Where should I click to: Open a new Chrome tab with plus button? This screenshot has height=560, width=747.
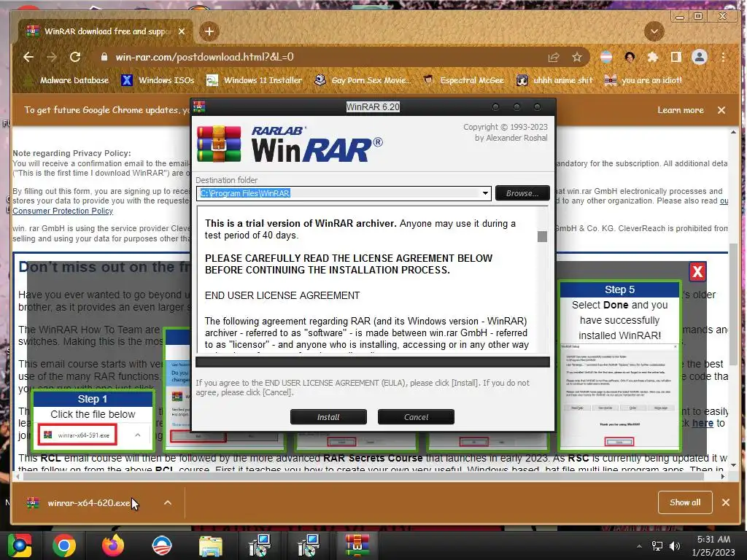click(209, 31)
